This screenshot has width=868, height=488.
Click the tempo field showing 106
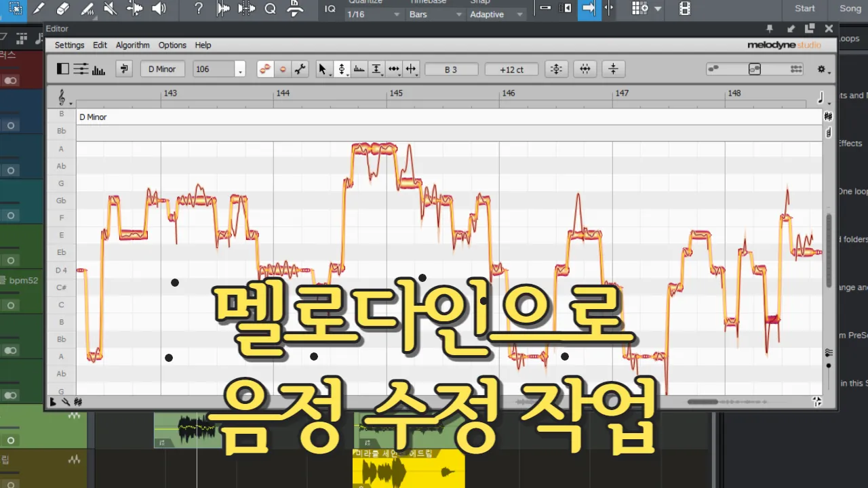coord(214,69)
